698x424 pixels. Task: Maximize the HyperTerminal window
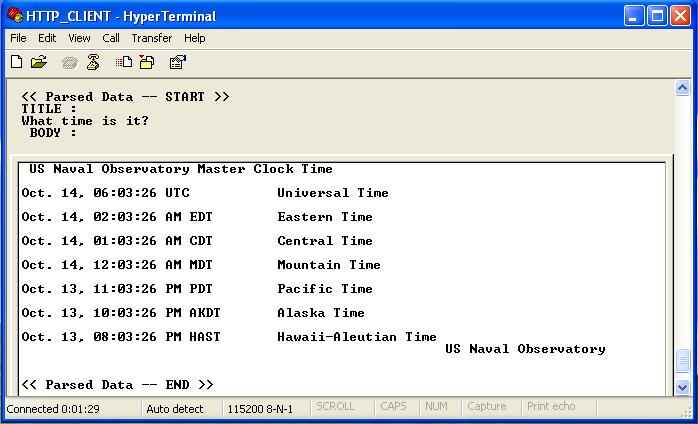tap(657, 16)
